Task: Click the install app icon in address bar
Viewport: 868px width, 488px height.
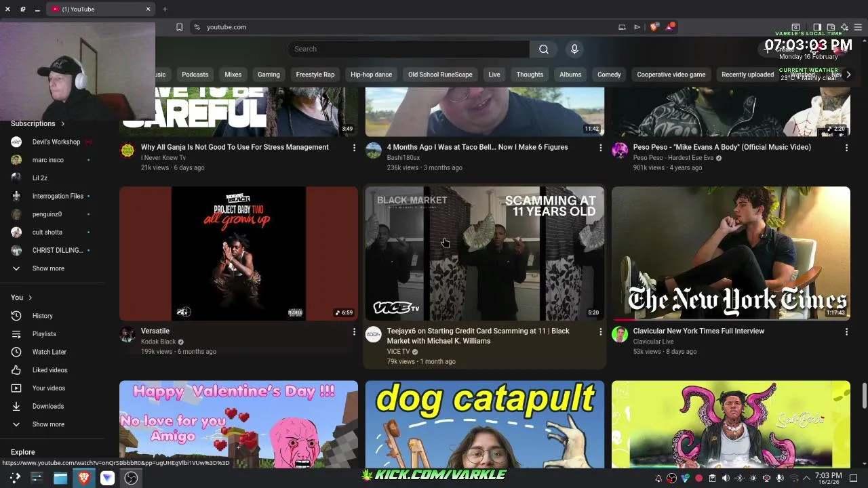Action: (x=622, y=27)
